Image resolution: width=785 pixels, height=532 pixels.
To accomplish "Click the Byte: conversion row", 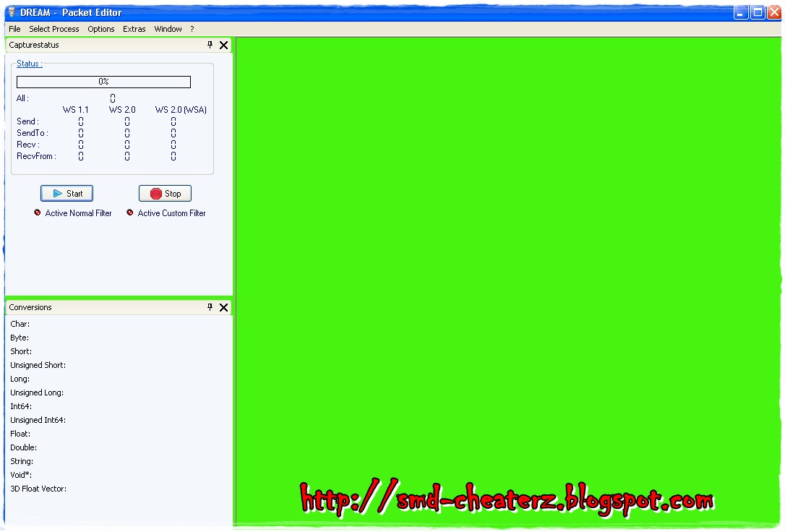I will (20, 338).
